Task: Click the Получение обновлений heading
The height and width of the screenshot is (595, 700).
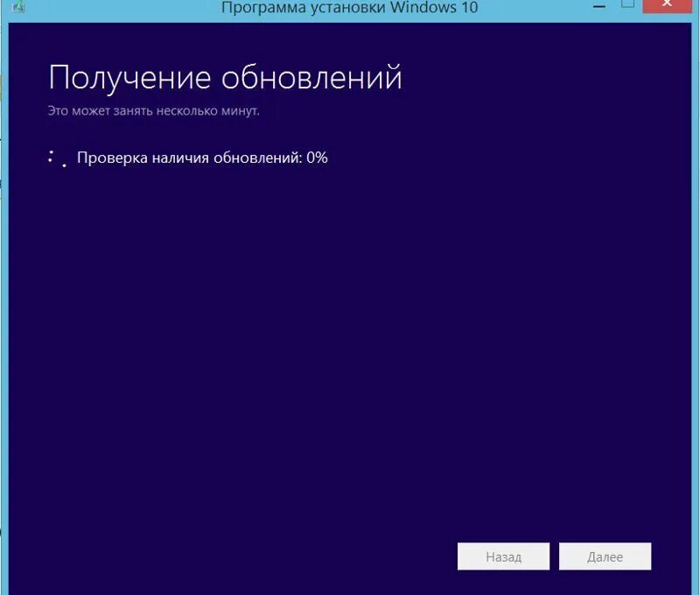Action: click(x=225, y=77)
